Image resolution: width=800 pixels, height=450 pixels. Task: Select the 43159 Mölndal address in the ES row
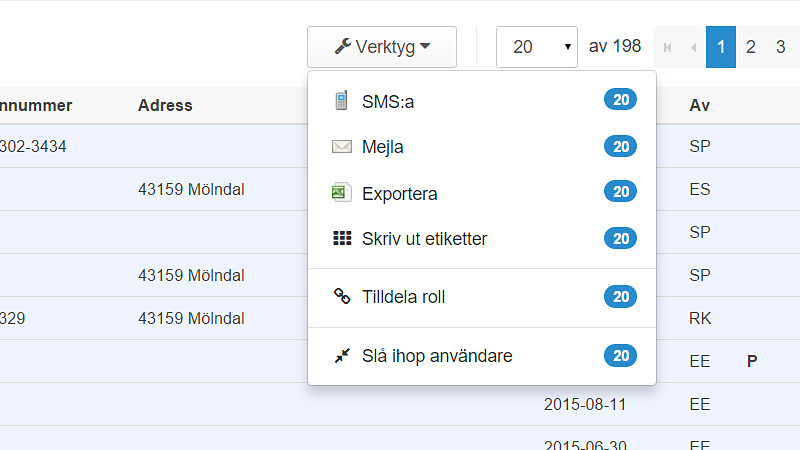tap(191, 189)
